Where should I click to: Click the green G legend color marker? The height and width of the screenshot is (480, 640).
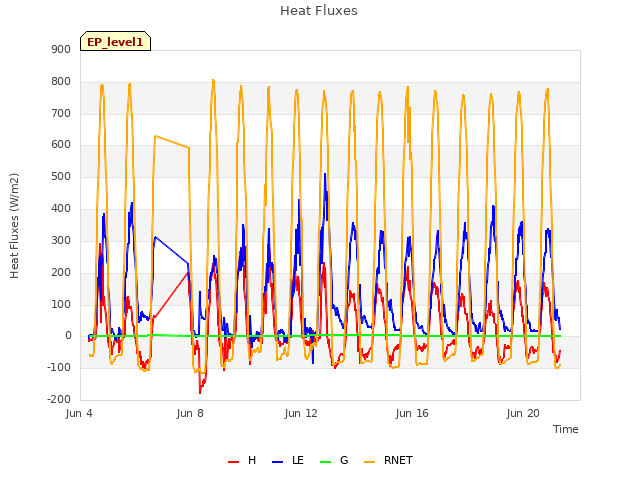coord(326,462)
